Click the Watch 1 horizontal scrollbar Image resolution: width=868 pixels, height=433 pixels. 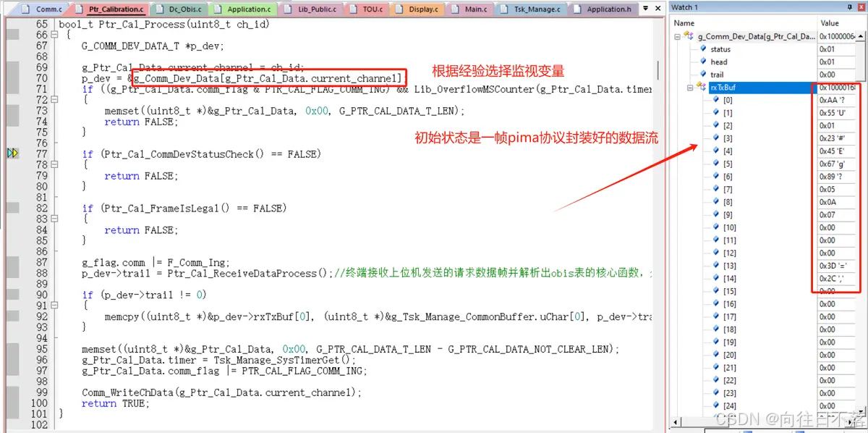(764, 421)
